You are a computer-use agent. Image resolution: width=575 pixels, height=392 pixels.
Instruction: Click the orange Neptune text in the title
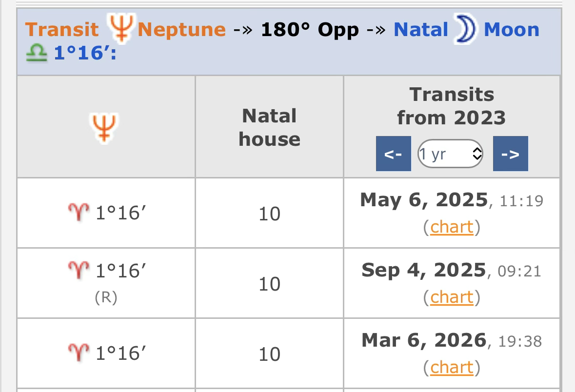click(181, 30)
